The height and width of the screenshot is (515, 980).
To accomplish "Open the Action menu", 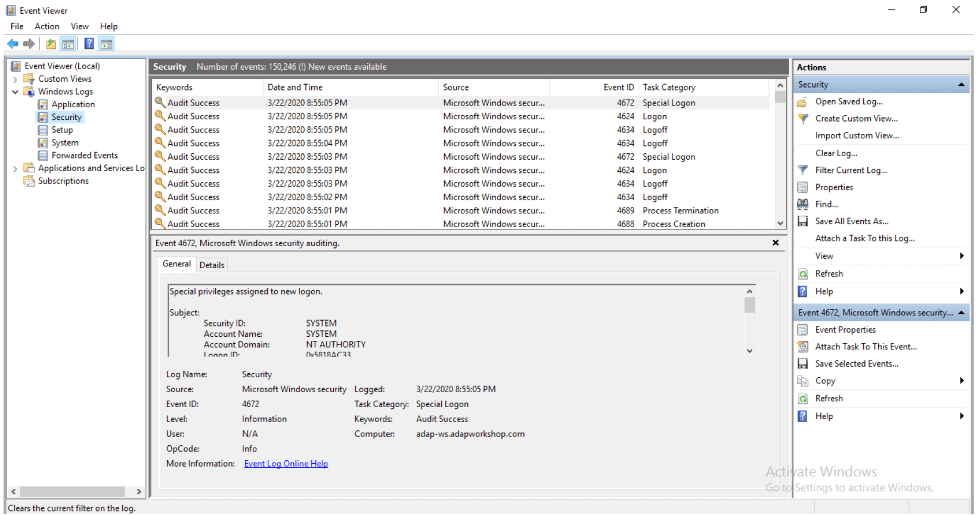I will pos(46,26).
